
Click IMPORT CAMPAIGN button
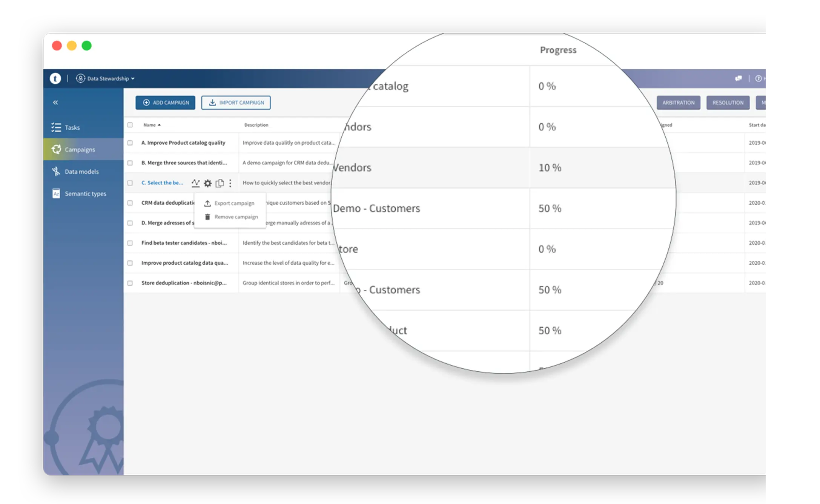(236, 103)
